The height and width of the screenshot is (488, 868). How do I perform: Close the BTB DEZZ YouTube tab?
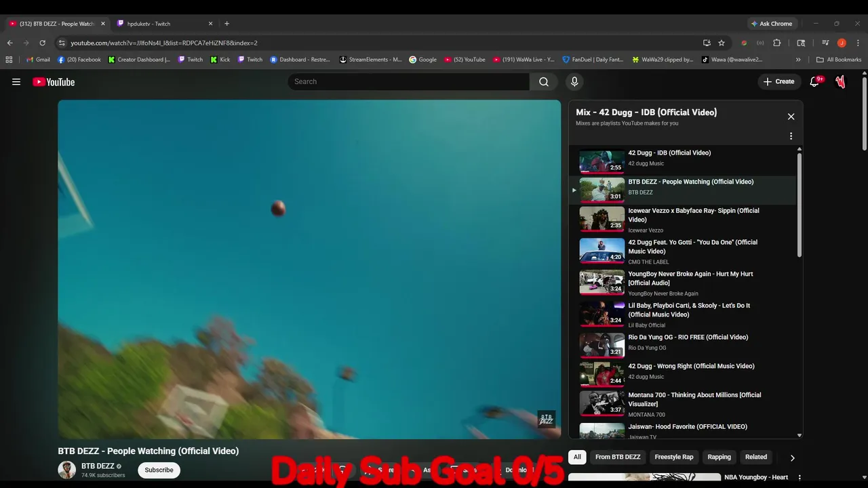(x=103, y=24)
